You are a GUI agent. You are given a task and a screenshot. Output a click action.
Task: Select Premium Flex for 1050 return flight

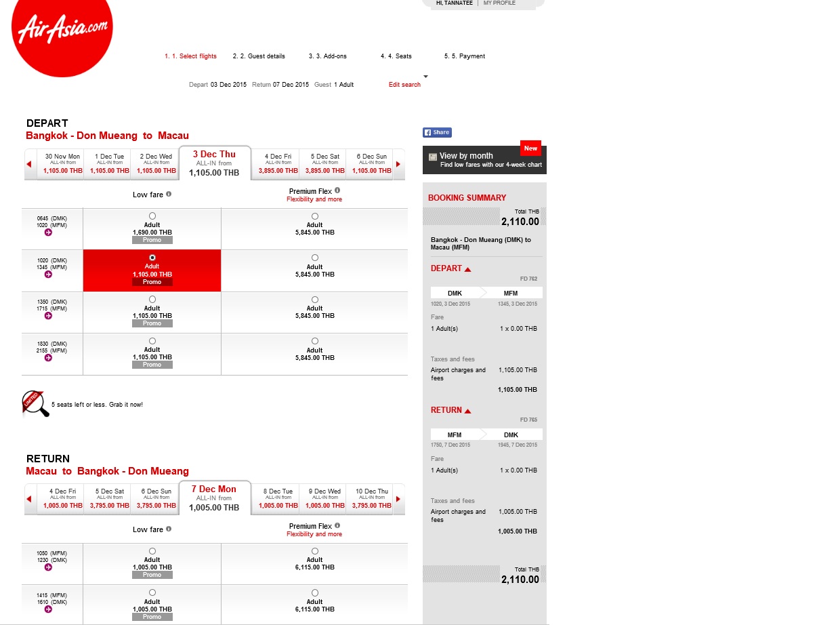click(315, 551)
